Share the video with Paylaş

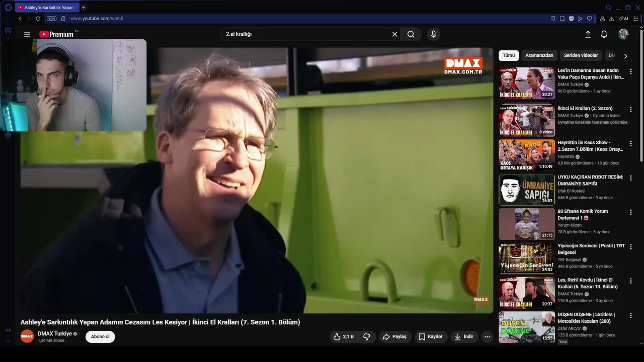click(x=394, y=337)
